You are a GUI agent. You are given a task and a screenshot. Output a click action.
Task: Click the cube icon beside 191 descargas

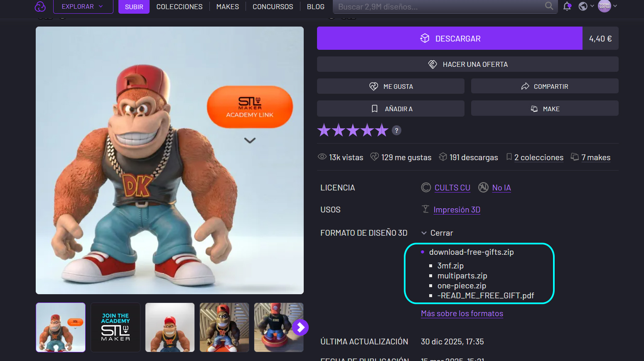pyautogui.click(x=443, y=156)
